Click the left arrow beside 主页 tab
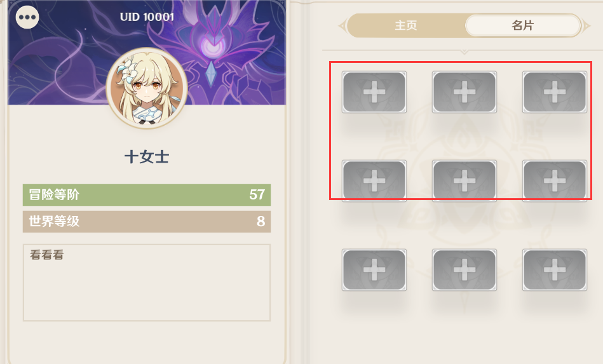The width and height of the screenshot is (603, 364). (x=341, y=26)
